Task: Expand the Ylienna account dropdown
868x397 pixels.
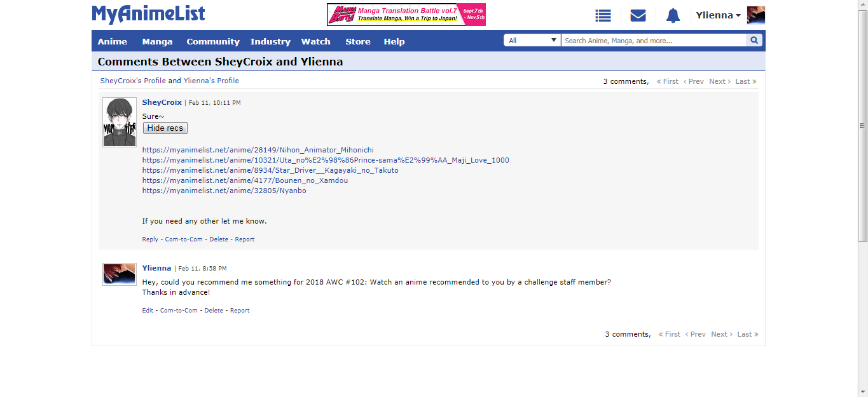Action: [x=718, y=15]
